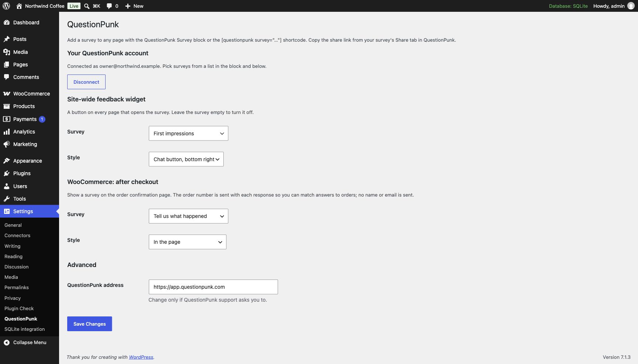638x364 pixels.
Task: Click the Live site status badge
Action: point(74,6)
